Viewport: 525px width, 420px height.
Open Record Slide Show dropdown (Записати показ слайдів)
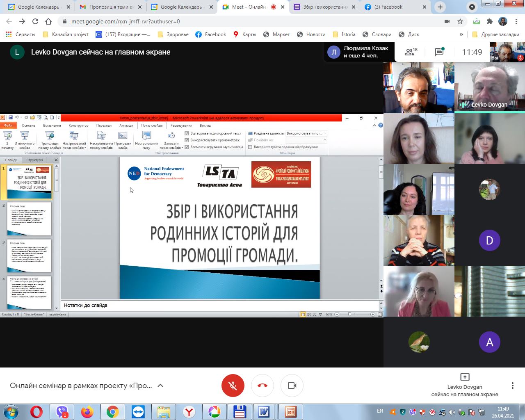tap(171, 140)
